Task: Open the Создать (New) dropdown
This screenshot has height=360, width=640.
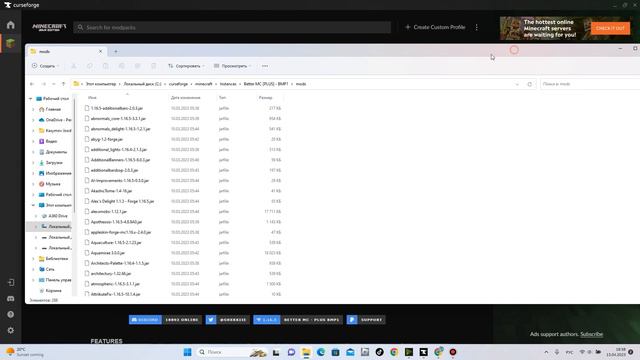Action: pos(46,66)
